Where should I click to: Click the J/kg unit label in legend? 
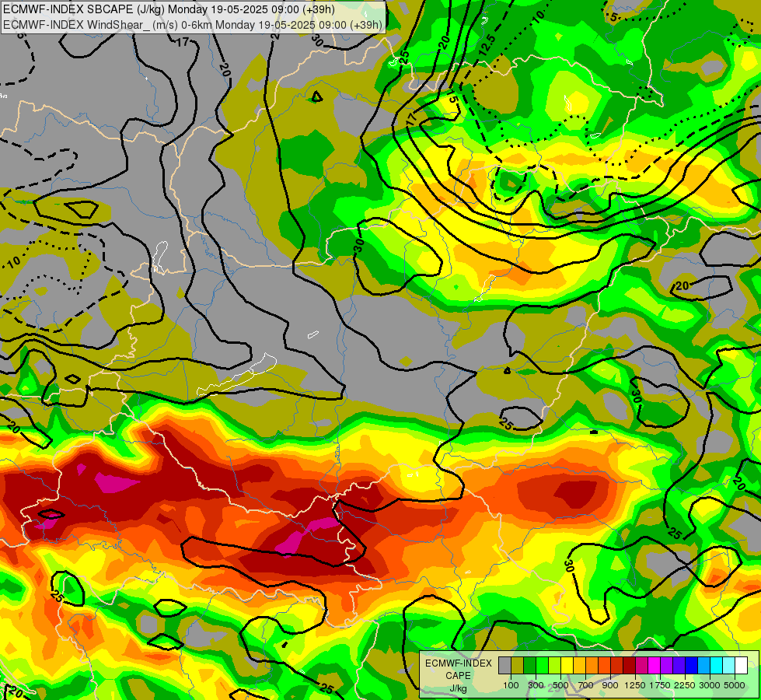tap(459, 689)
